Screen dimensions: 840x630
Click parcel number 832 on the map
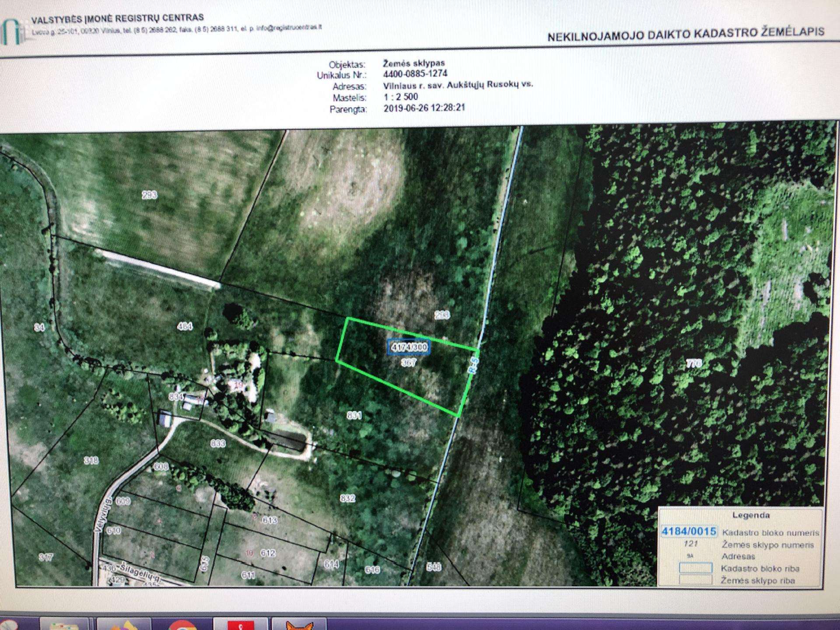click(347, 498)
